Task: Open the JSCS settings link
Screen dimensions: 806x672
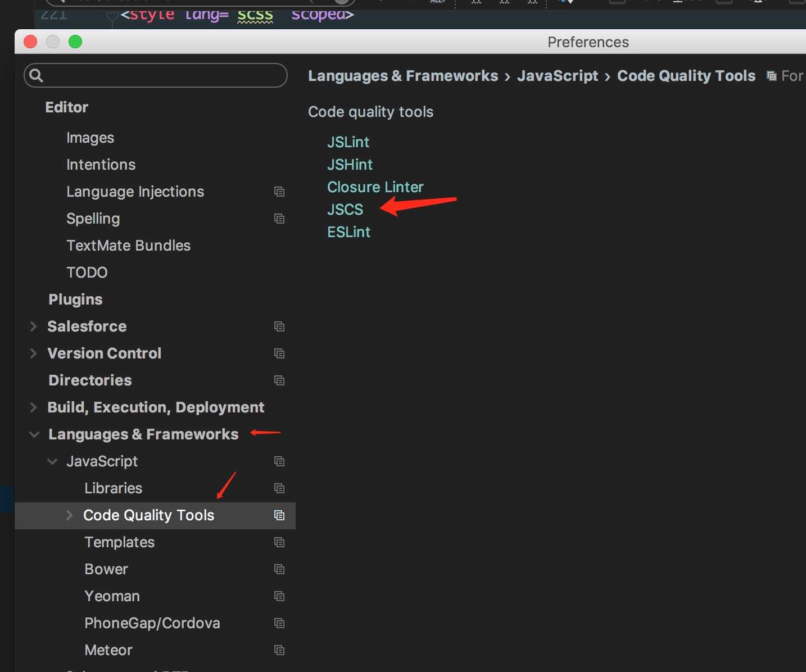Action: point(345,210)
